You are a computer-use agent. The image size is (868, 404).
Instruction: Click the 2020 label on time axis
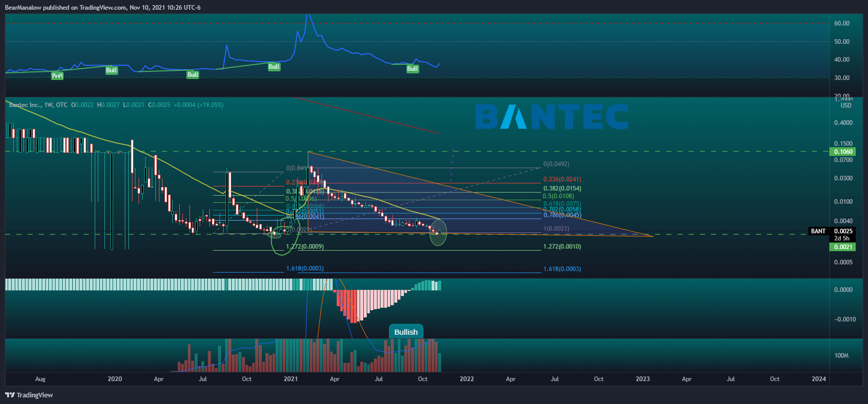click(115, 379)
